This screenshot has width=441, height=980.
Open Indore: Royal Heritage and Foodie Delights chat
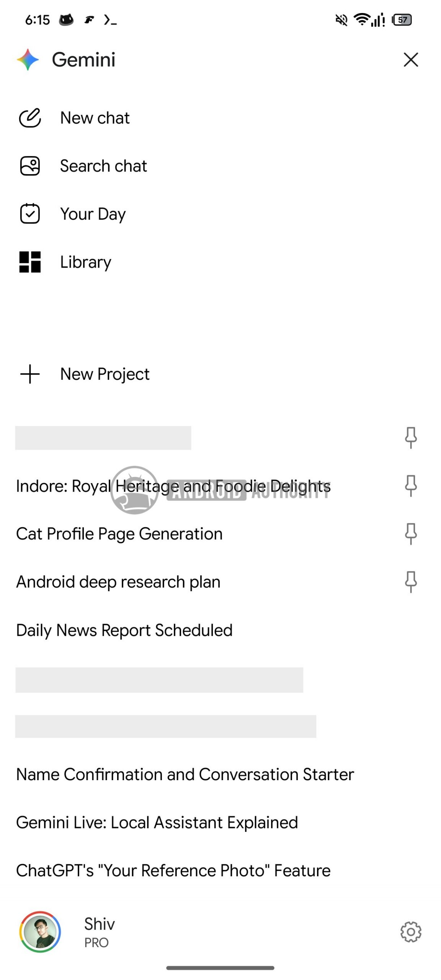(x=173, y=486)
